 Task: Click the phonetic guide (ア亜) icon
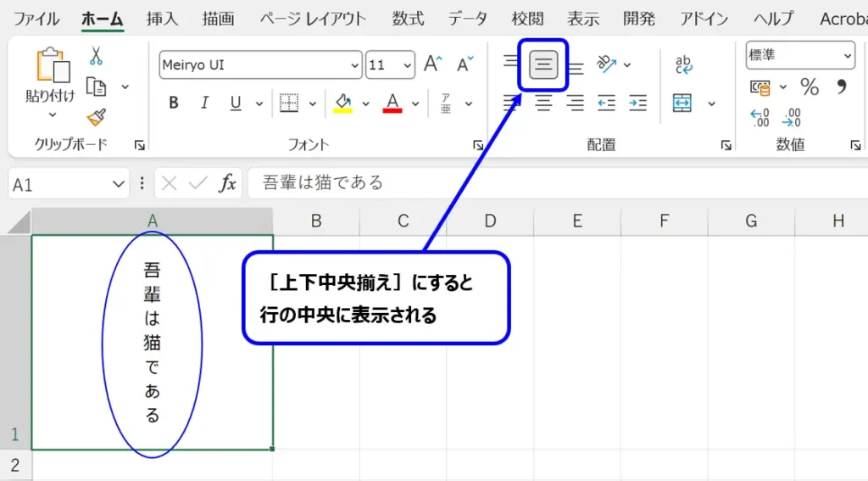(x=446, y=103)
